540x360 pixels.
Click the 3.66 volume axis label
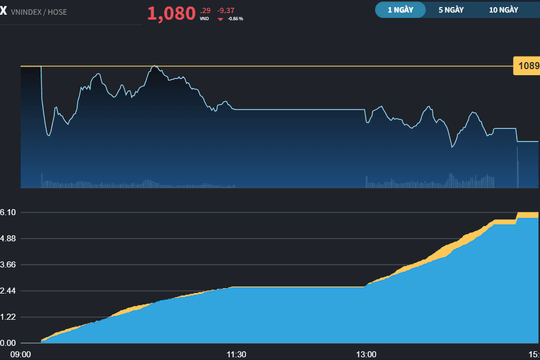pos(8,265)
